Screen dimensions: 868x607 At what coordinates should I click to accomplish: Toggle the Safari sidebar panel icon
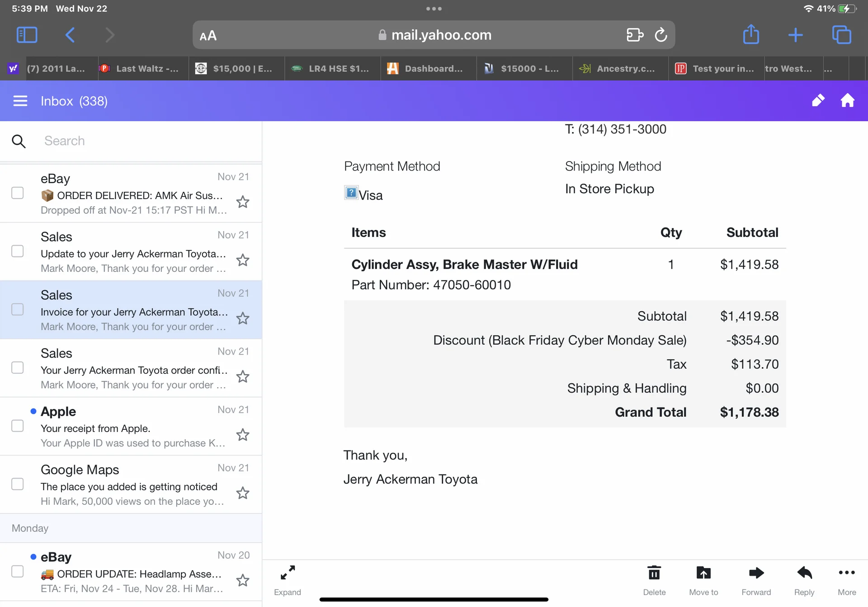pos(27,35)
